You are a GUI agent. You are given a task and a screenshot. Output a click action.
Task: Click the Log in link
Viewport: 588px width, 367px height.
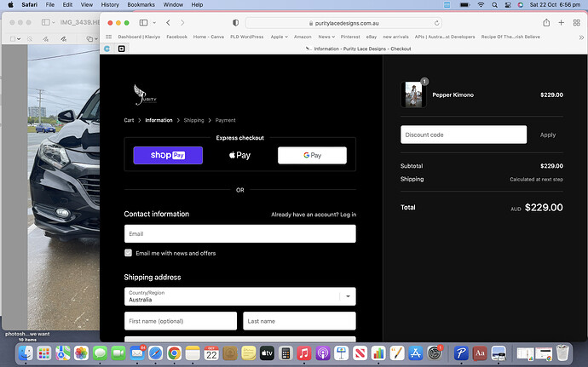coord(348,215)
